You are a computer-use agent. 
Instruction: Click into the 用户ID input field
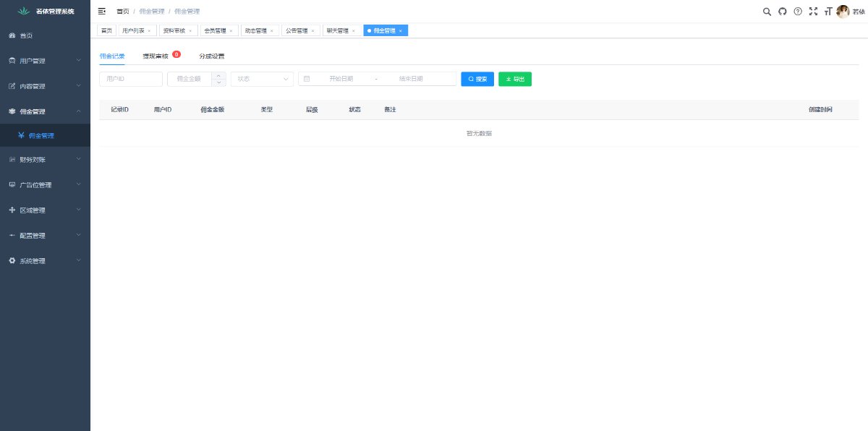coord(131,79)
